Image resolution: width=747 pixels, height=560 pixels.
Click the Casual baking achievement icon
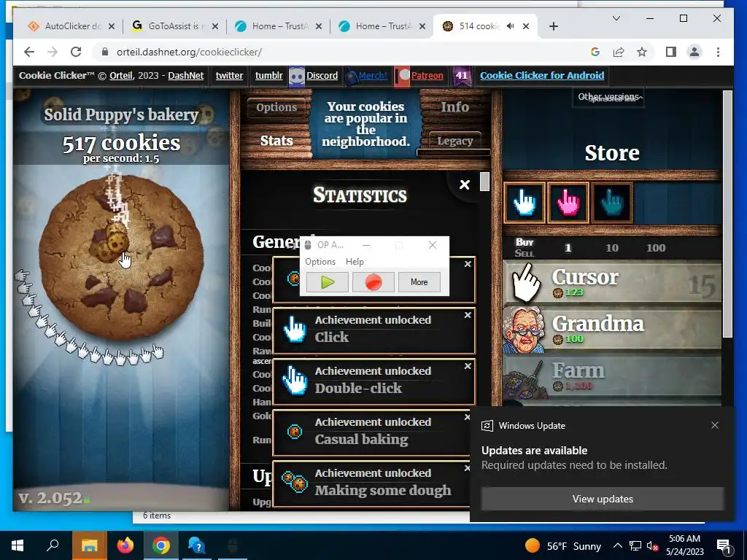[295, 432]
